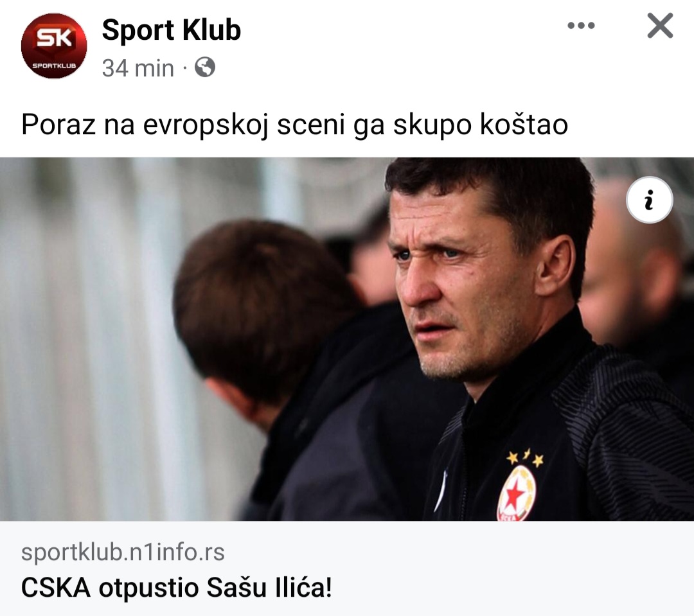Open the three-dot post options menu

[x=581, y=26]
